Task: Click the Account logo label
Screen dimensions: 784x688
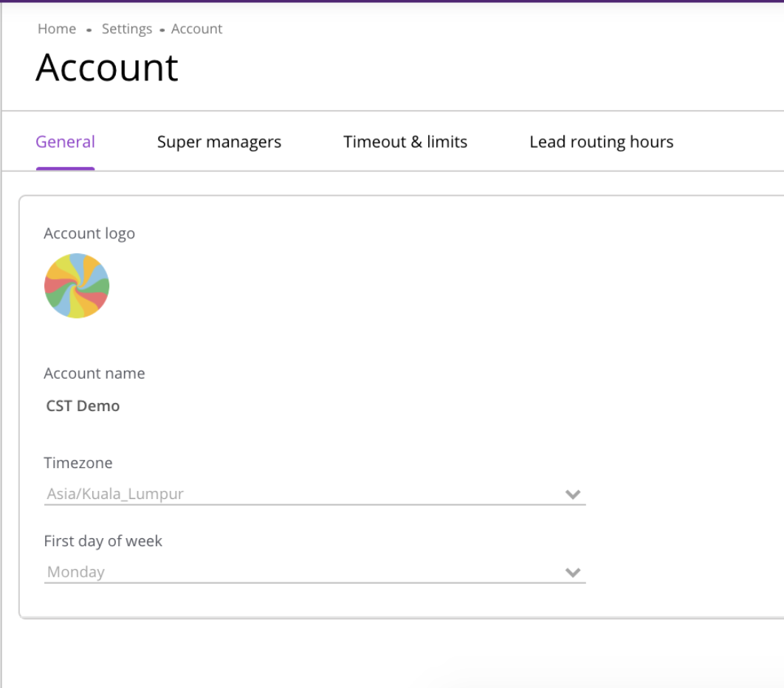Action: [x=89, y=233]
